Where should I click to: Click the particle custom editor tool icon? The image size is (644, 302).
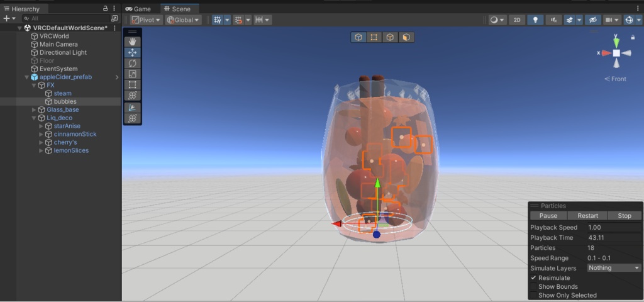point(132,108)
